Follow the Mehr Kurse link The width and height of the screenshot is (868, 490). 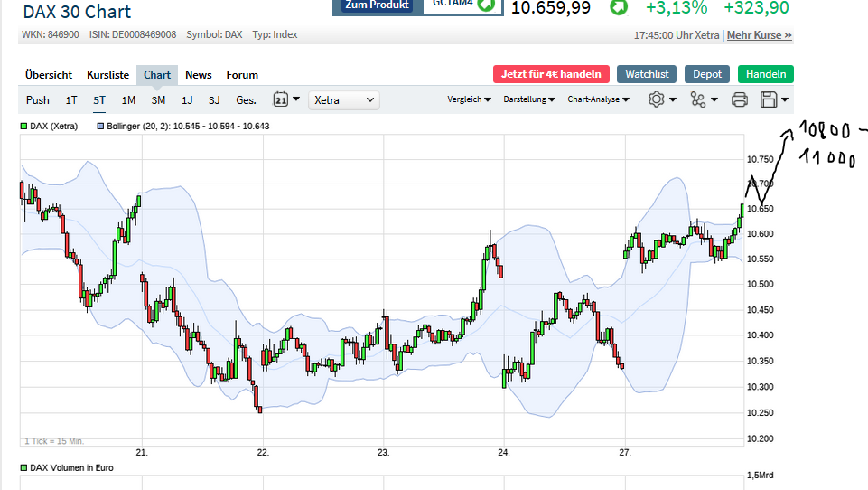759,35
